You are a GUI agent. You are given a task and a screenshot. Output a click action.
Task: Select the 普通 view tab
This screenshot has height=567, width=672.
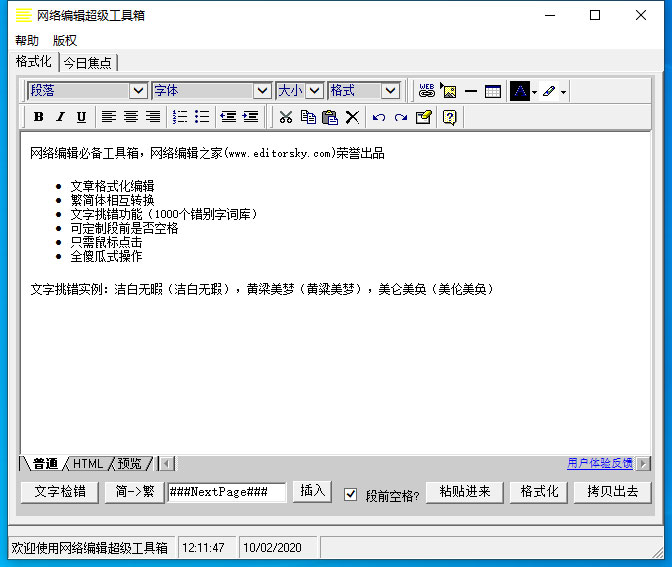tap(45, 464)
